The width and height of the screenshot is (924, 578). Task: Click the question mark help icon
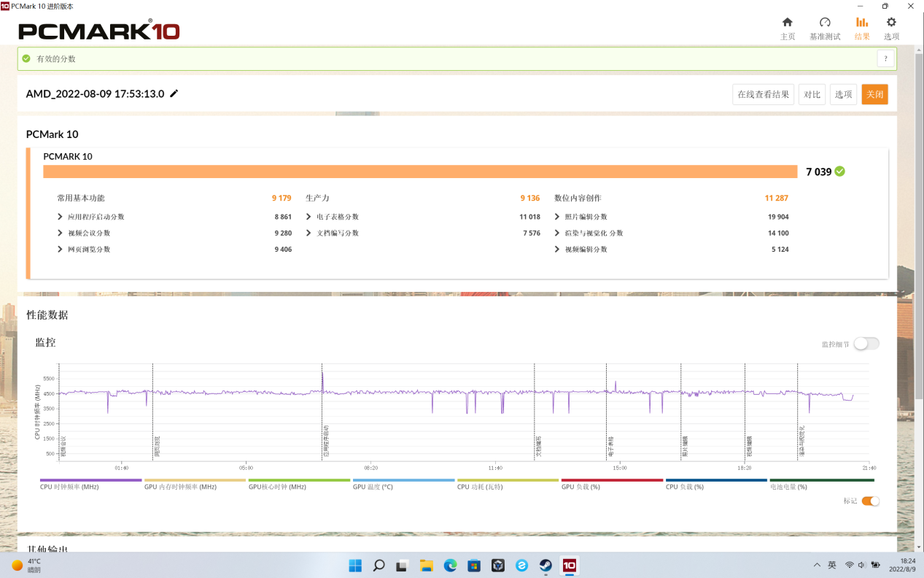click(885, 59)
